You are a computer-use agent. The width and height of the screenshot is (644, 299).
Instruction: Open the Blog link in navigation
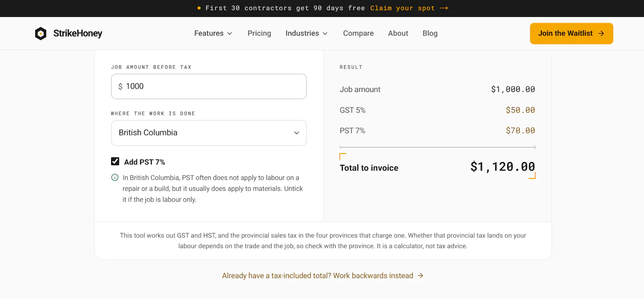tap(430, 33)
